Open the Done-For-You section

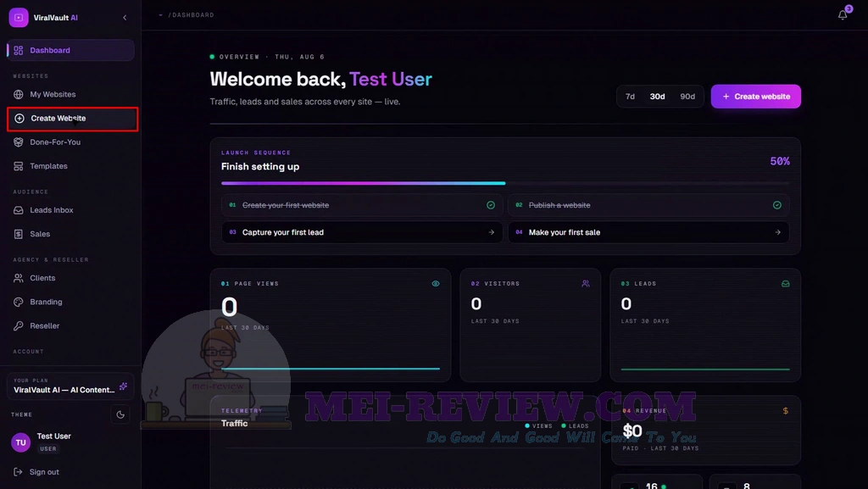coord(70,142)
